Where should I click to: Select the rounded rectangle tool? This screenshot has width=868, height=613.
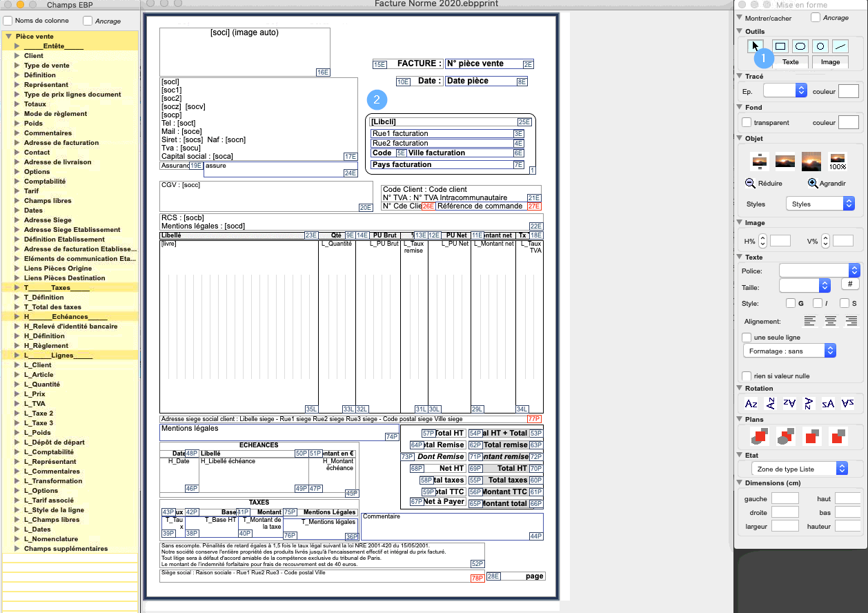(800, 46)
